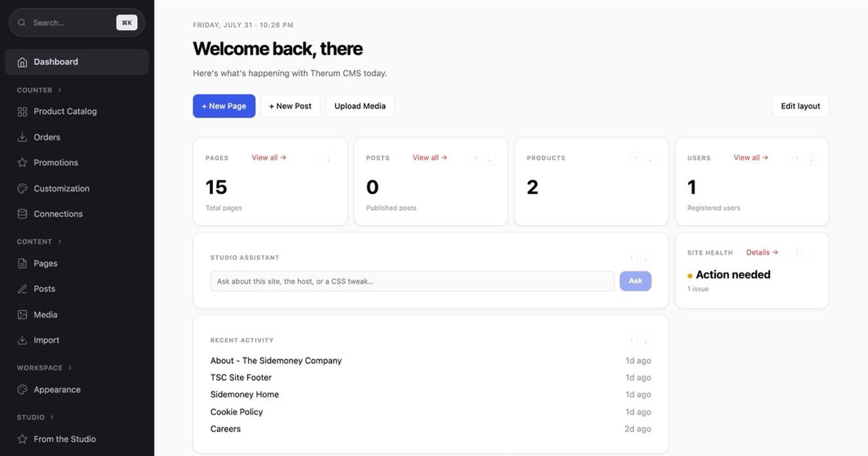Open View all on the Posts card

click(430, 157)
